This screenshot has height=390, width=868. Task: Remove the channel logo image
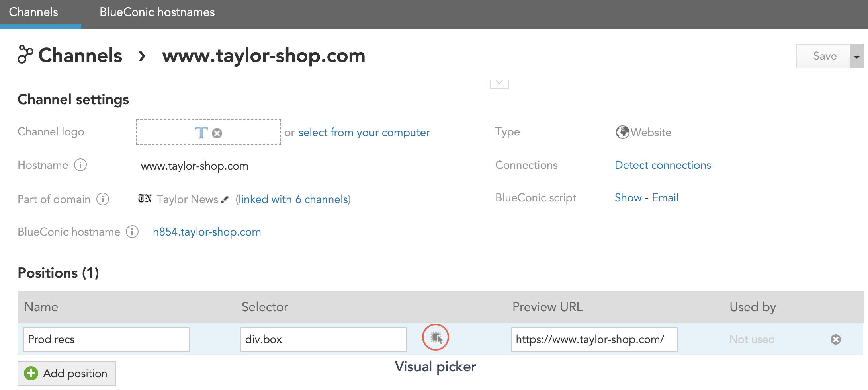click(x=217, y=133)
